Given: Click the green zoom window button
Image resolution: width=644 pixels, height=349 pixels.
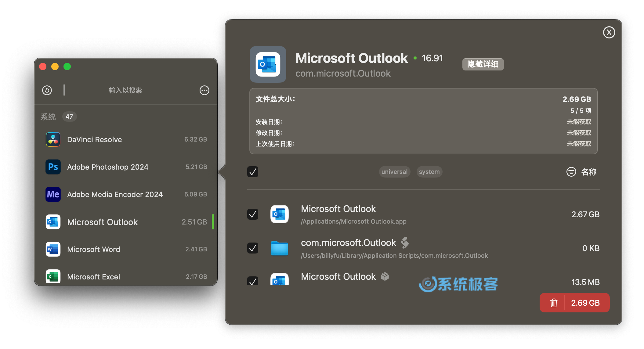Looking at the screenshot, I should [x=67, y=67].
